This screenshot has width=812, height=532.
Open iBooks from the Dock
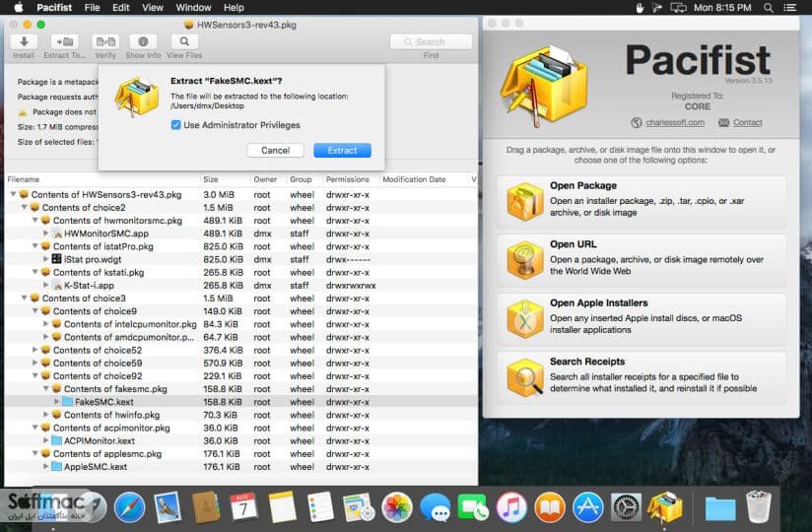pos(550,507)
